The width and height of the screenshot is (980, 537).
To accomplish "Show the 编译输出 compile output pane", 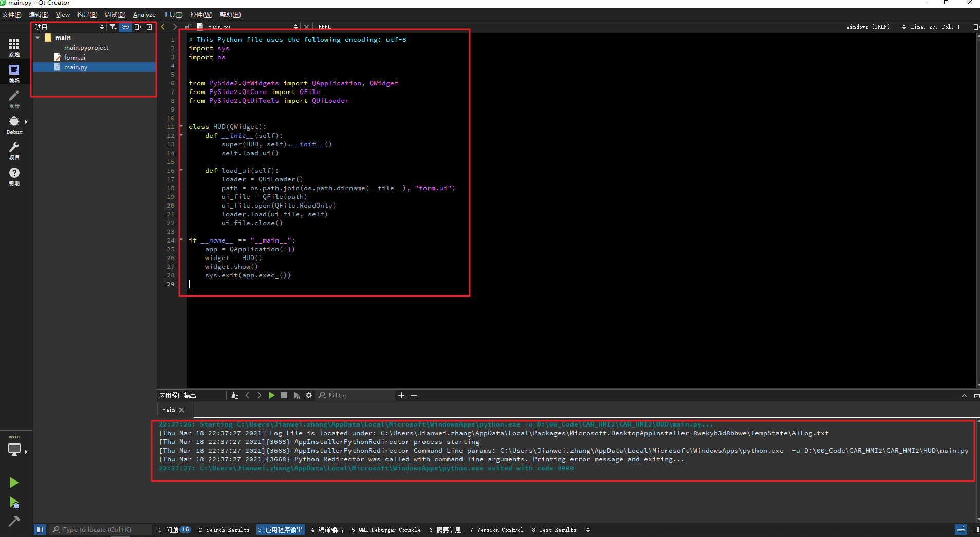I will (327, 530).
